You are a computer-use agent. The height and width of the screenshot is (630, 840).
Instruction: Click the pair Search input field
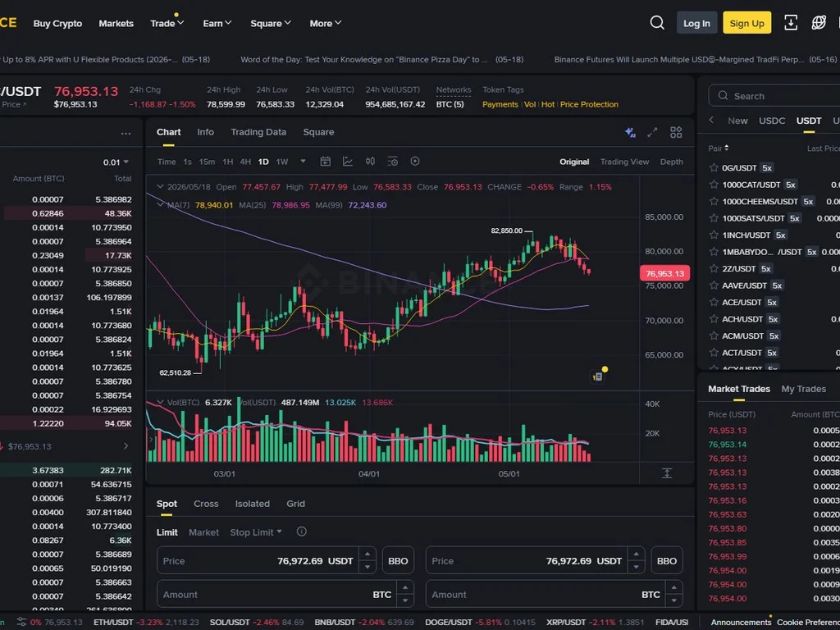[x=774, y=96]
